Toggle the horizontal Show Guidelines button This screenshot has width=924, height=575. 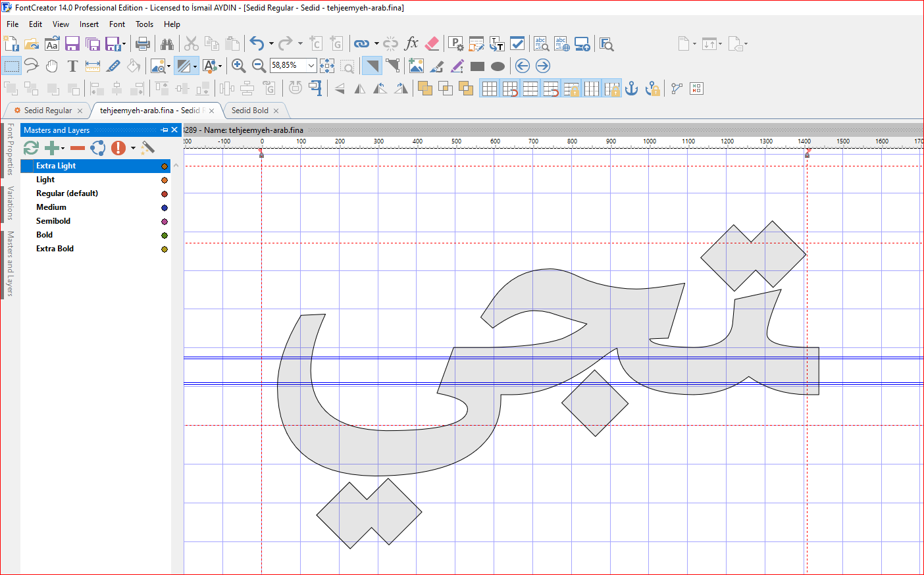point(530,88)
